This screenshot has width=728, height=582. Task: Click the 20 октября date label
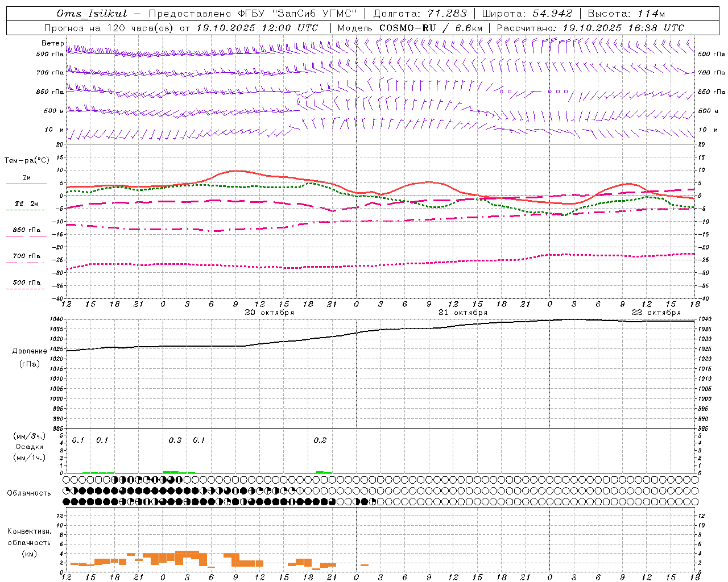270,313
